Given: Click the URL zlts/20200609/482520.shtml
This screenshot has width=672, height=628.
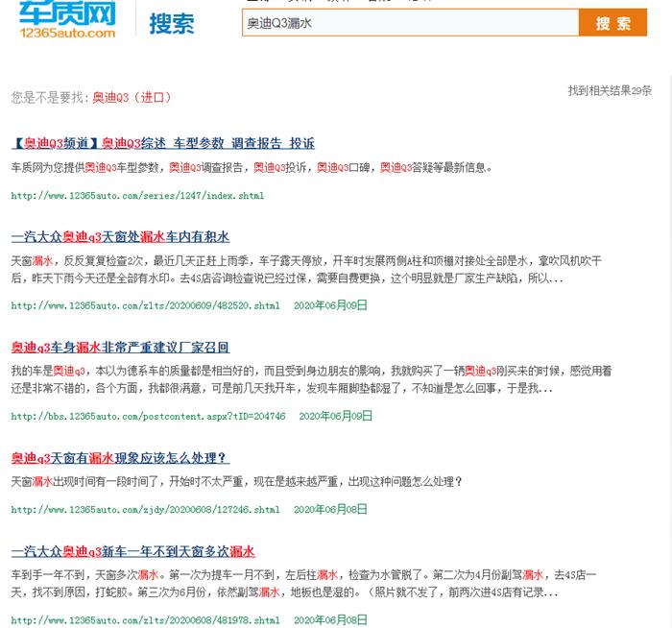Looking at the screenshot, I should pos(145,306).
